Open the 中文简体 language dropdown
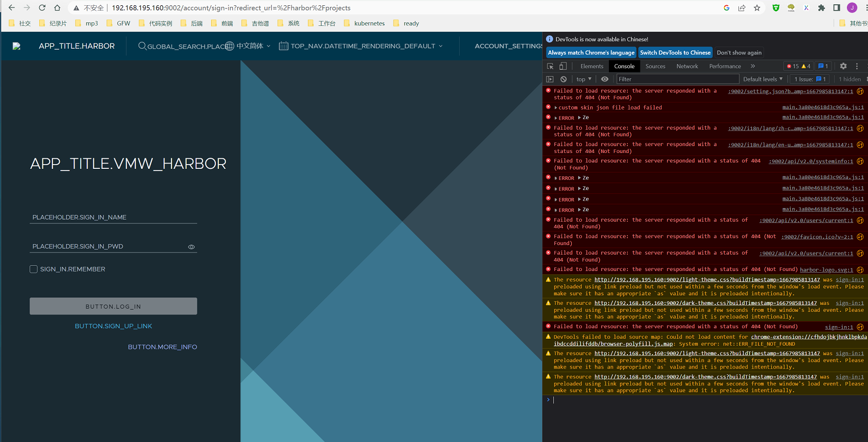This screenshot has height=442, width=868. [x=248, y=46]
